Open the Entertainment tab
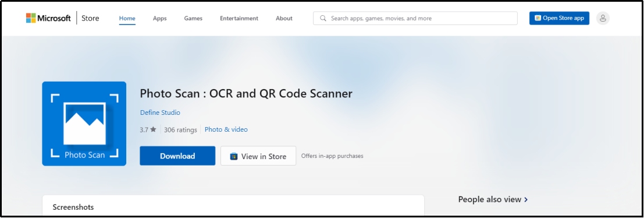 pos(239,18)
